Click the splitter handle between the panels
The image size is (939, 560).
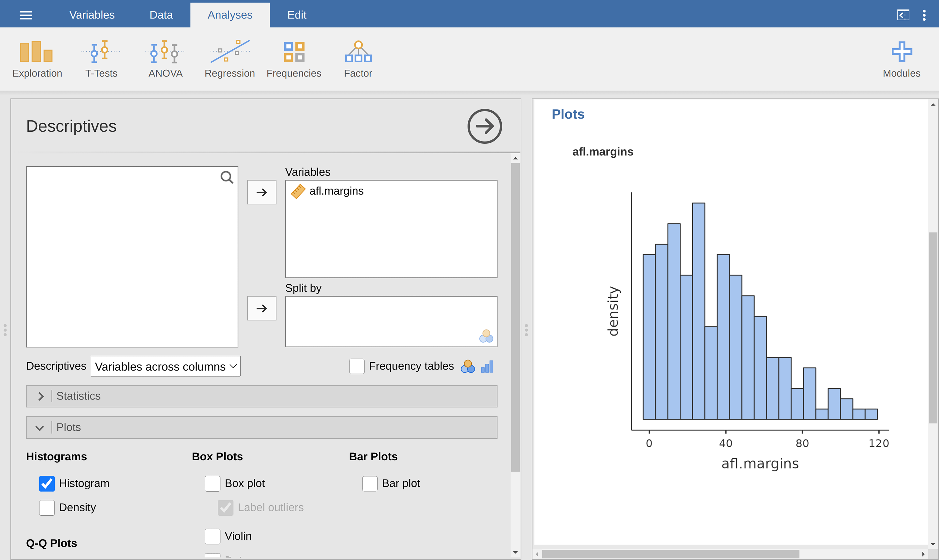(x=526, y=330)
